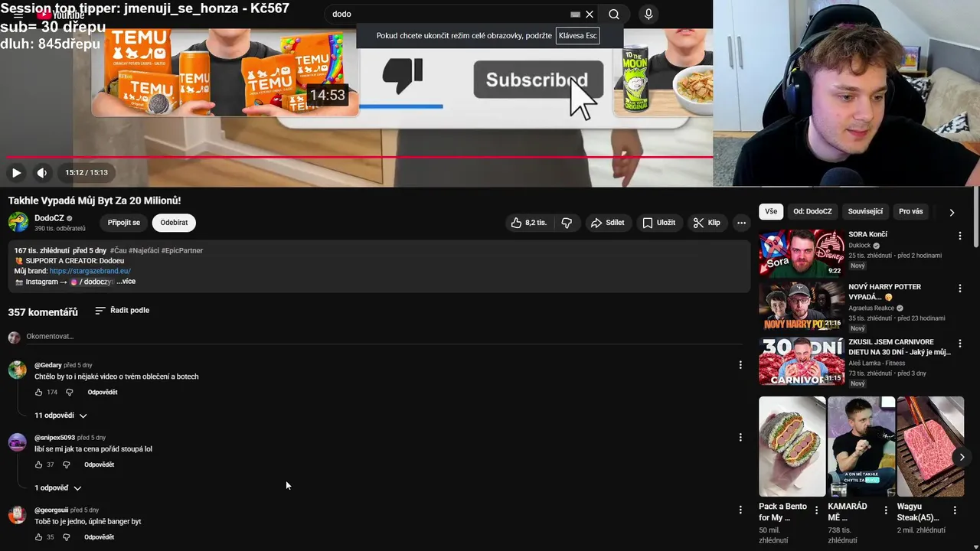Screen dimensions: 980x551
Task: Open the SORA Končí video thumbnail
Action: pos(802,253)
